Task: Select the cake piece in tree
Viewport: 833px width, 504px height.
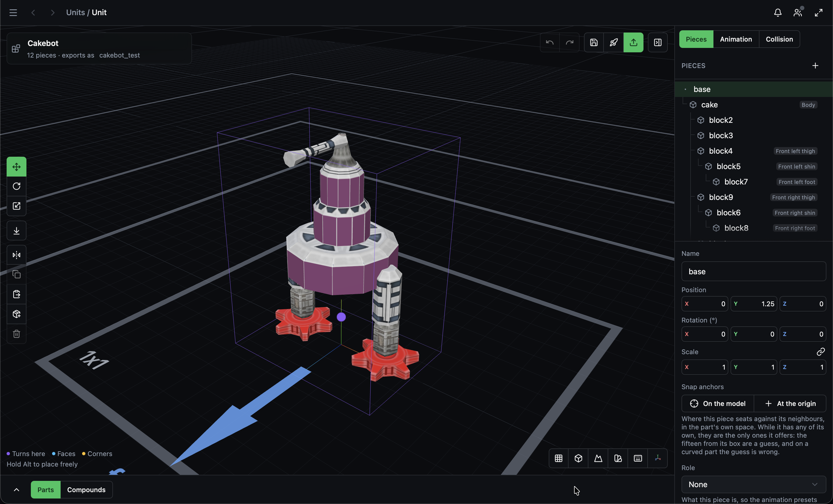Action: pos(754,105)
